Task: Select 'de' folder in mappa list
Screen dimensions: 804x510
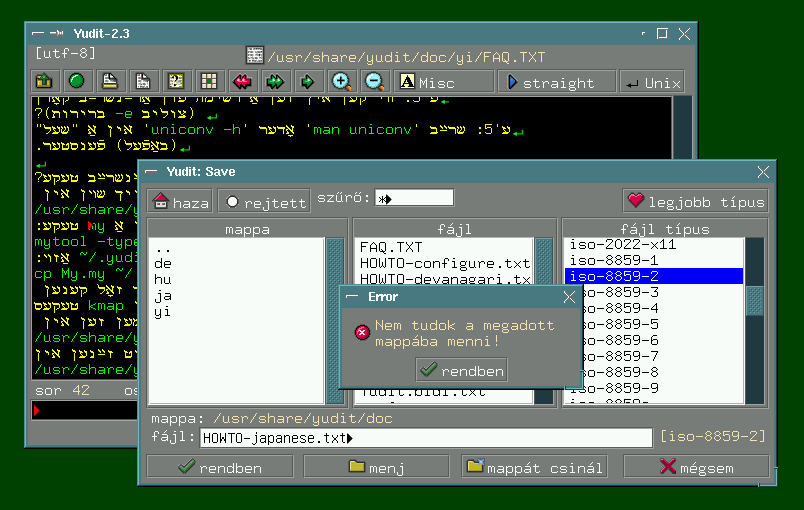Action: pos(163,263)
